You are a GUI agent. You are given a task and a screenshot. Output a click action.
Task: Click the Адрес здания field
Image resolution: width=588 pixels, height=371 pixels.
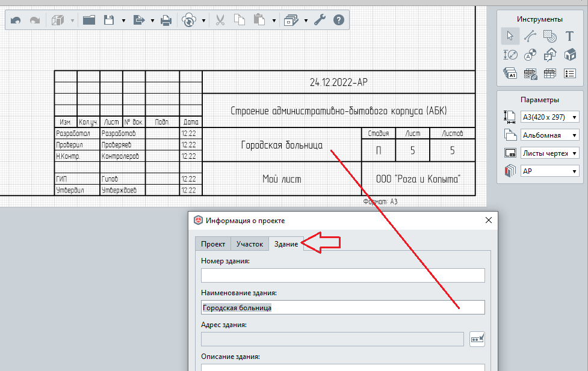pyautogui.click(x=332, y=339)
